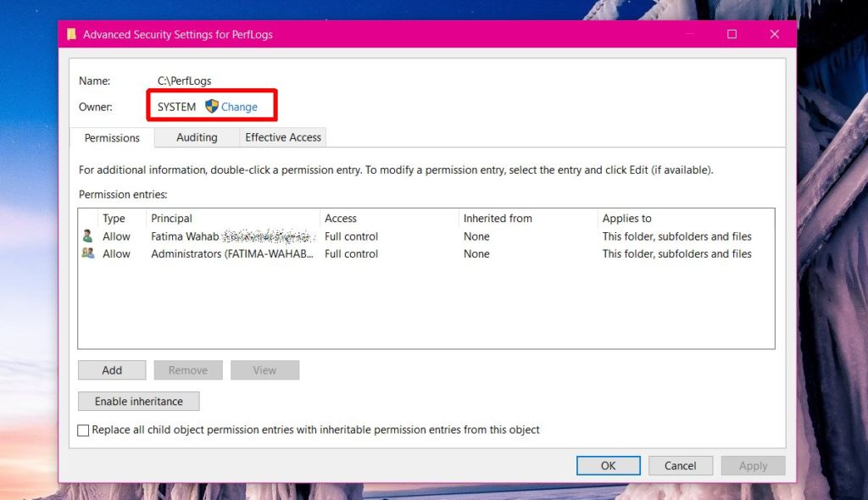Screen dimensions: 868x500
Task: Click the View button
Action: click(264, 369)
